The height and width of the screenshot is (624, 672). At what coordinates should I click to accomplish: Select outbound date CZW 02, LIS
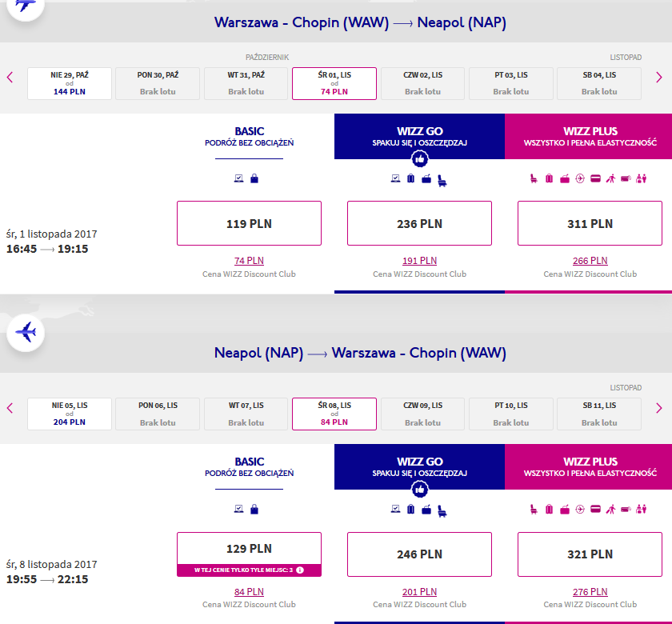coord(422,83)
